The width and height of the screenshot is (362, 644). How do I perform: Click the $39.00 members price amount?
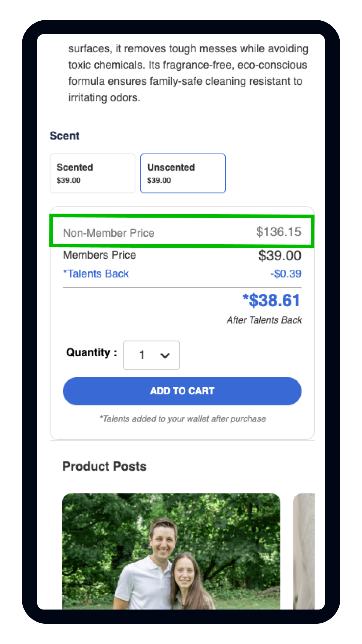pyautogui.click(x=280, y=255)
